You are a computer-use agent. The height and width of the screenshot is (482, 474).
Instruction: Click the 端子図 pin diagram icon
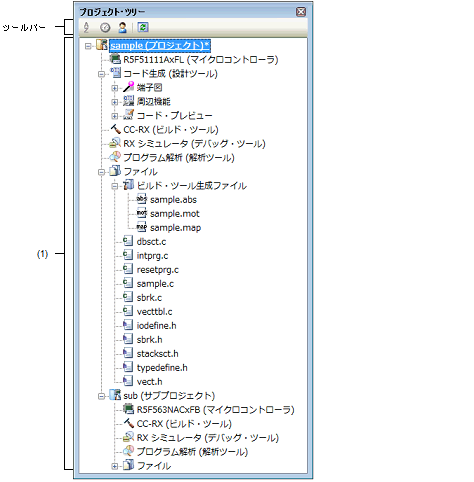click(128, 87)
